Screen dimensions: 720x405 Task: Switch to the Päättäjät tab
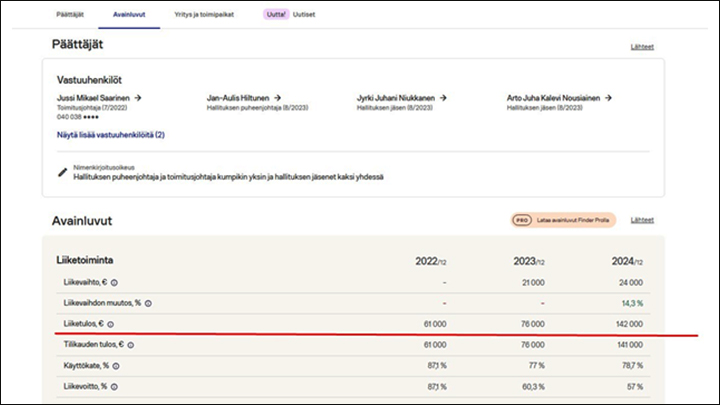pos(69,15)
